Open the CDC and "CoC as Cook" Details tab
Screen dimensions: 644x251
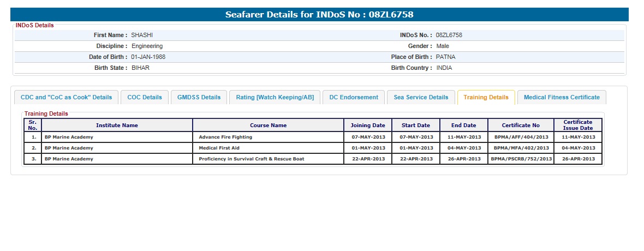point(66,97)
